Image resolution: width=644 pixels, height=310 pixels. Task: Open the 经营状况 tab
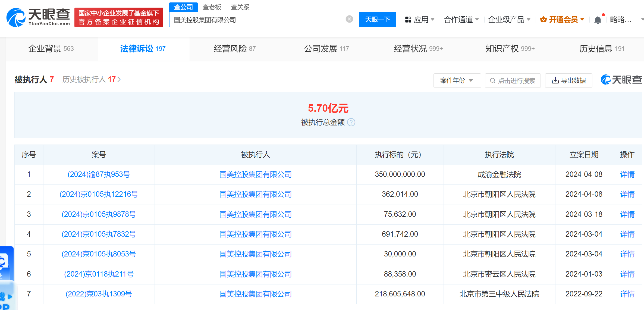pos(418,49)
